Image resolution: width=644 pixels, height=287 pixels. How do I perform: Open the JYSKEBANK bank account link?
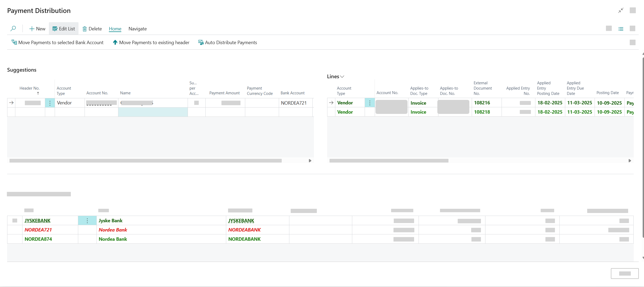[38, 221]
